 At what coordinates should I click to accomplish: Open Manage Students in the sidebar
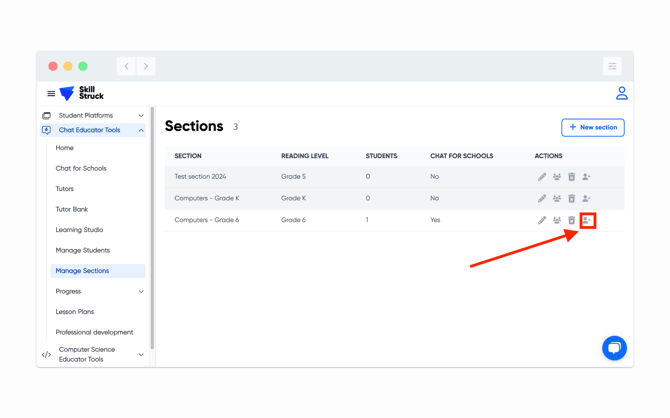(82, 250)
